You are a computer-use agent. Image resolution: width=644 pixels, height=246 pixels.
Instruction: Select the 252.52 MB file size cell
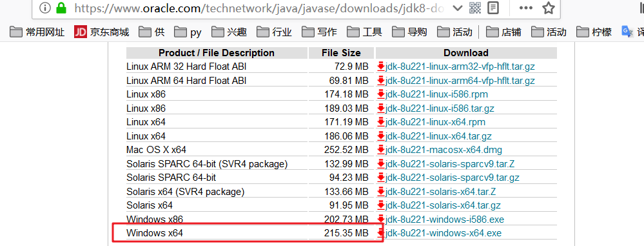pos(341,150)
